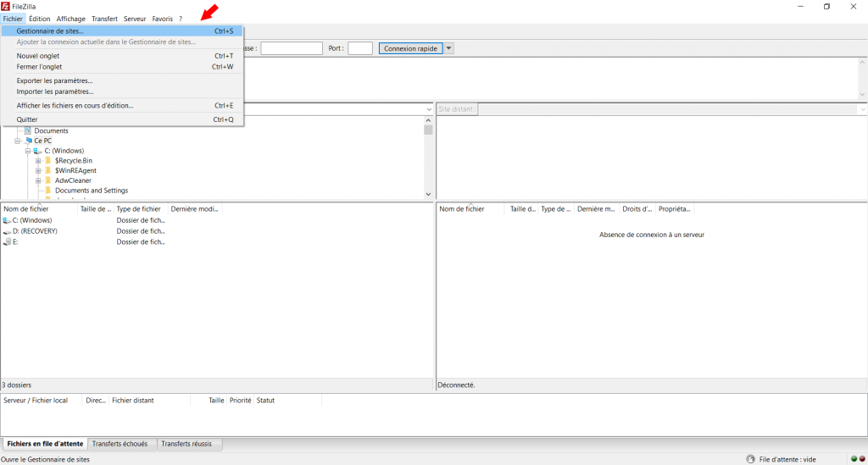Select the E: drive icon in file list
This screenshot has width=868, height=465.
click(7, 241)
